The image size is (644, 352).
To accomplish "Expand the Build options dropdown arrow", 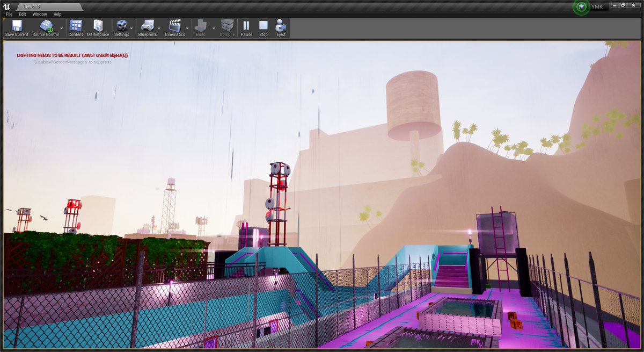I will coord(214,28).
